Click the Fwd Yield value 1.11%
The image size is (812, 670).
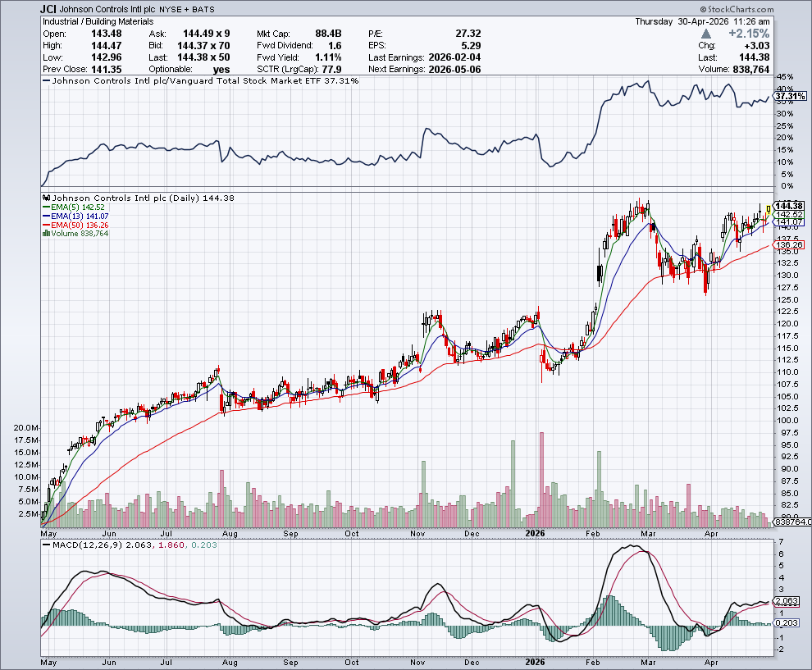tap(328, 57)
